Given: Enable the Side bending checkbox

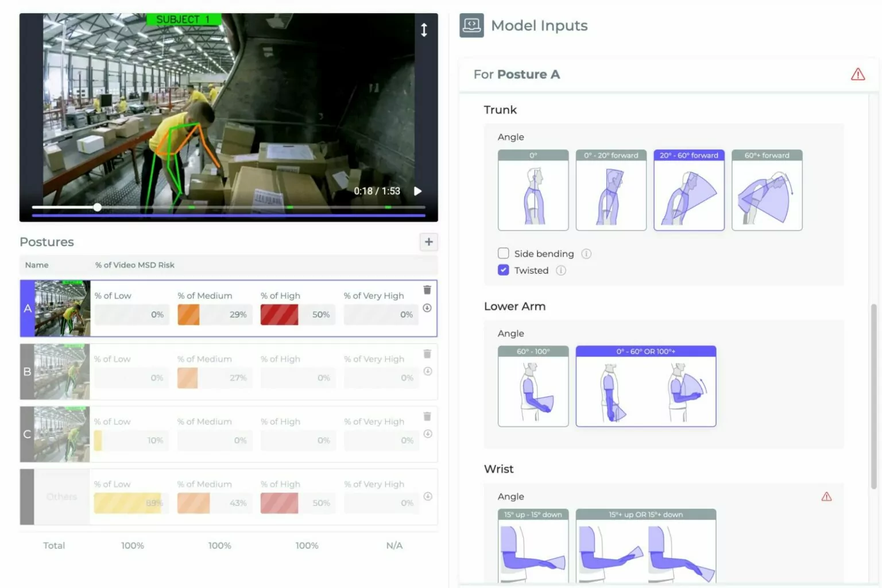Looking at the screenshot, I should [x=504, y=253].
